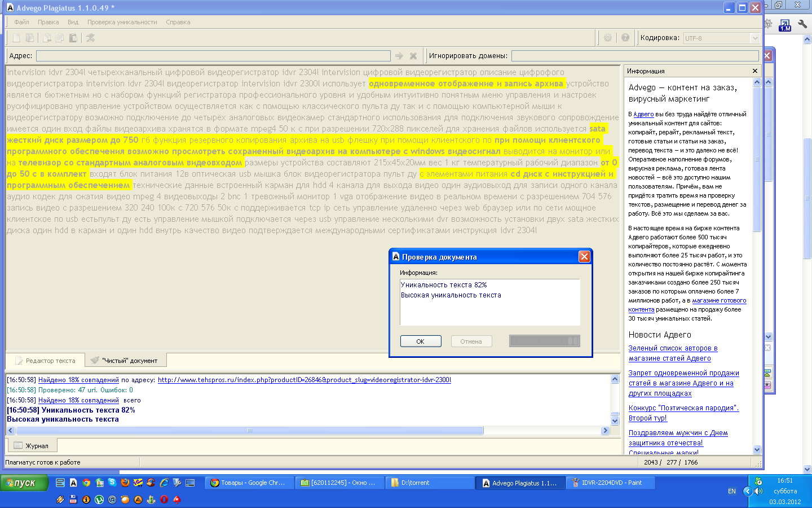Click Уникальность текста 82% in the dialog
This screenshot has height=508, width=812.
[444, 285]
